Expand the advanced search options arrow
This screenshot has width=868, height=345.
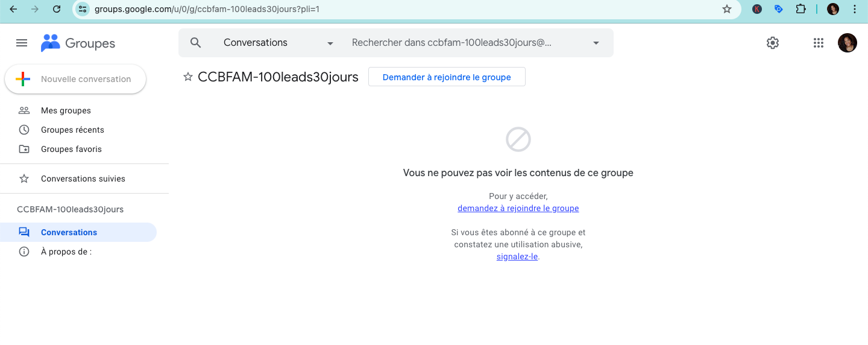[596, 43]
